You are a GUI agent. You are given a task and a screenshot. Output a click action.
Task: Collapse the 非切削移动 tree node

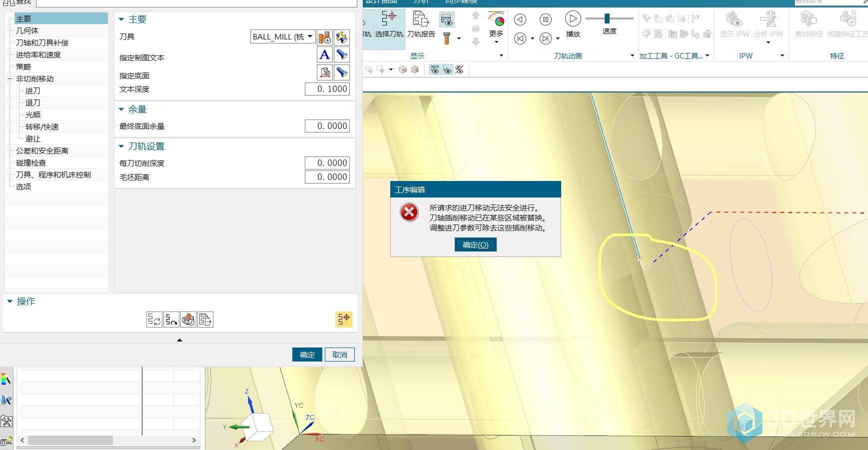[9, 79]
